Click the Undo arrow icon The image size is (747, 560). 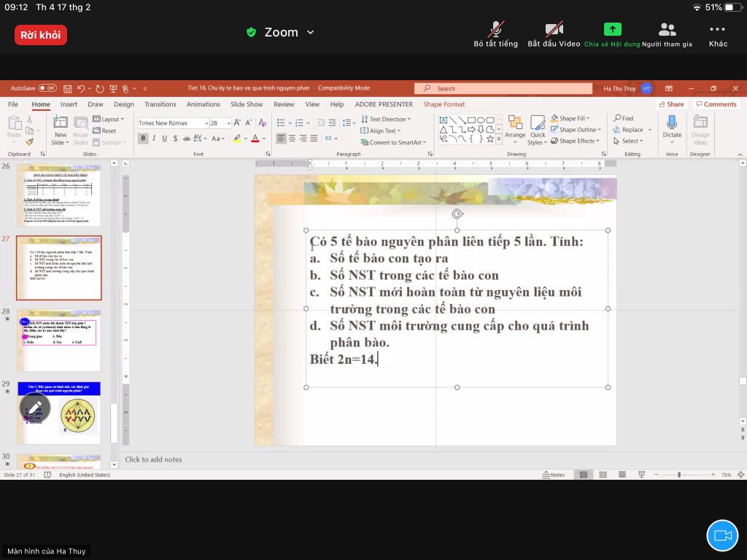click(x=81, y=88)
